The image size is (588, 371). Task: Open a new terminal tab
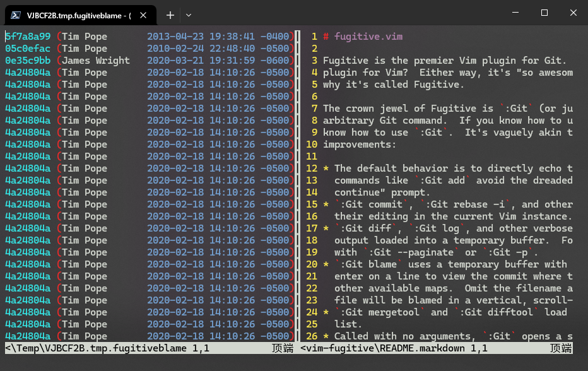pyautogui.click(x=170, y=15)
